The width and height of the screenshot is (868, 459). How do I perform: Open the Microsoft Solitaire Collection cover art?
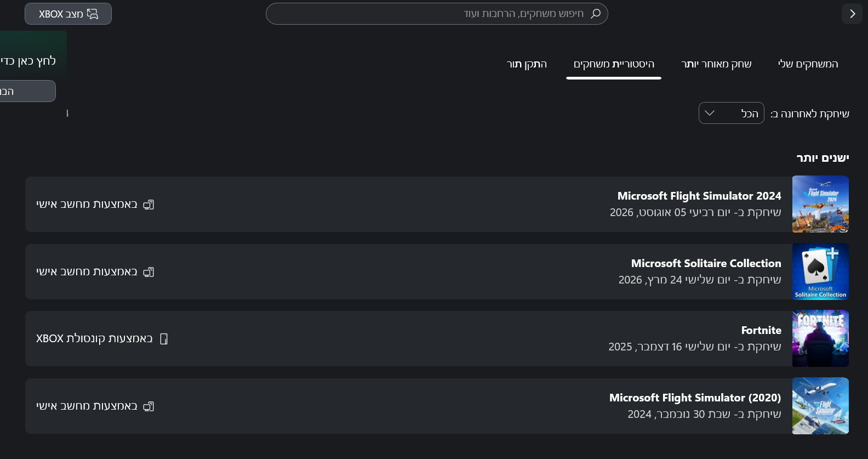[820, 271]
